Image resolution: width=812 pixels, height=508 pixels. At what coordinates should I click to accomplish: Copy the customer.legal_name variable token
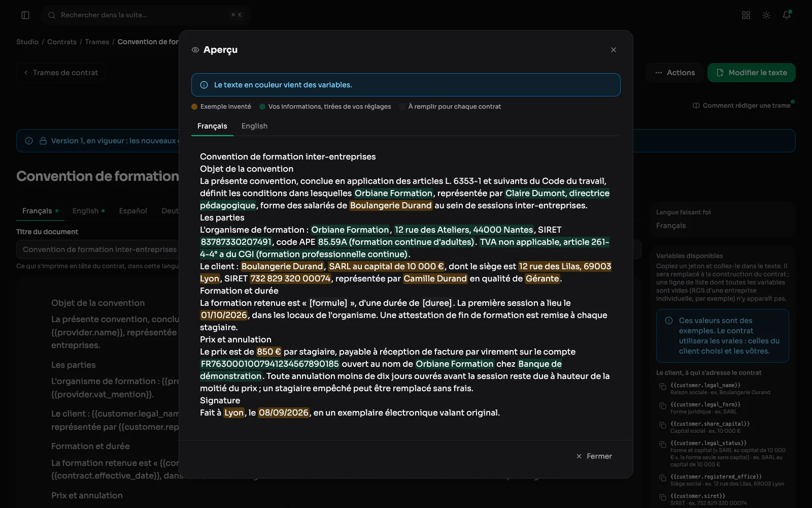pos(663,387)
